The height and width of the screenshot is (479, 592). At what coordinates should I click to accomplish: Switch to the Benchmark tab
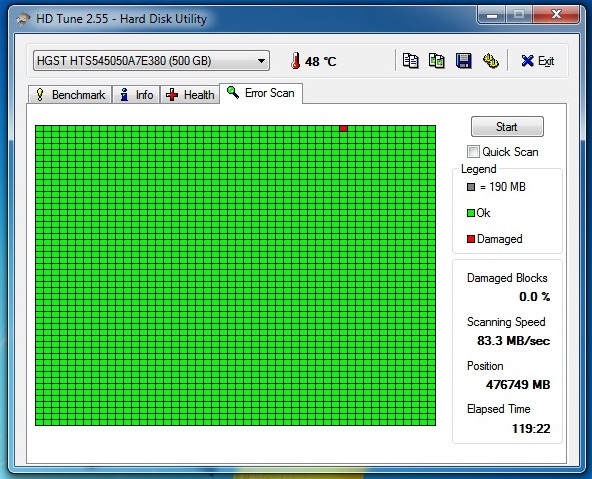(x=70, y=95)
